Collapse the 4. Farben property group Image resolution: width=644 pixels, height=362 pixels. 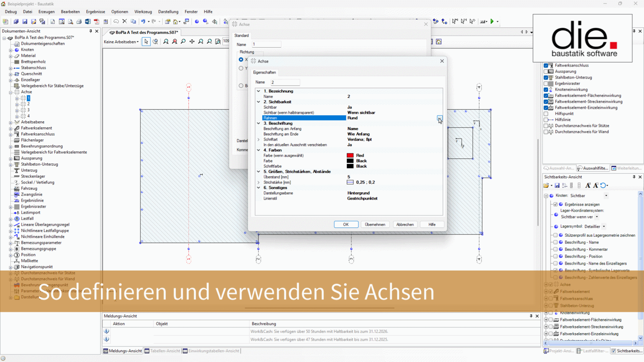click(x=258, y=150)
